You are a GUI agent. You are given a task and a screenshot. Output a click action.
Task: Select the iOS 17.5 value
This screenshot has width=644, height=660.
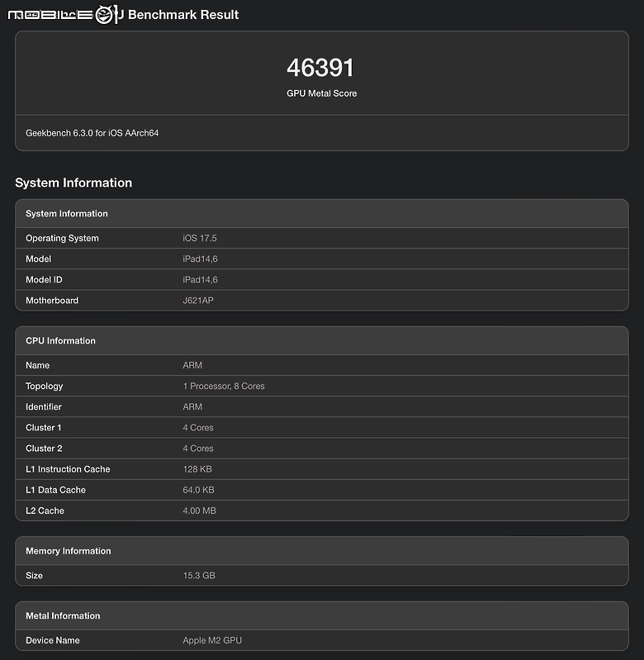pos(200,238)
